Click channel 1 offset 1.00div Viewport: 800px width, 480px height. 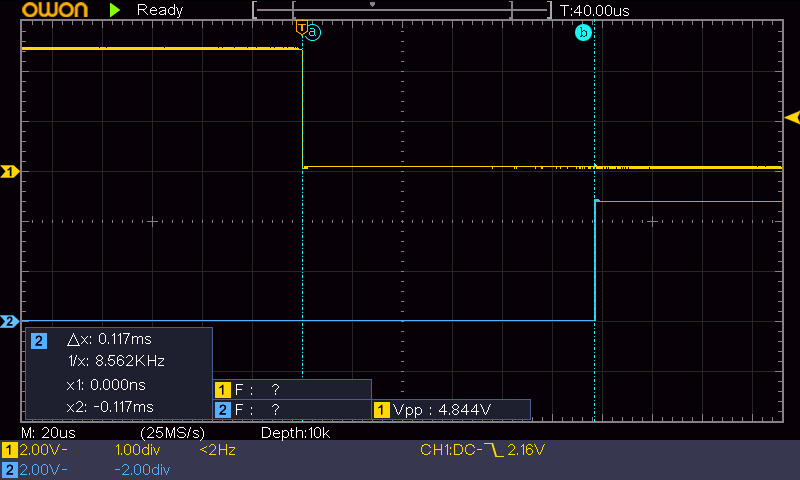137,450
